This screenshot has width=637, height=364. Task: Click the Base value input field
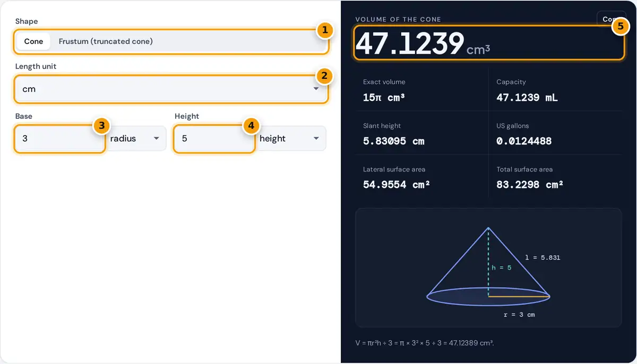pyautogui.click(x=59, y=138)
